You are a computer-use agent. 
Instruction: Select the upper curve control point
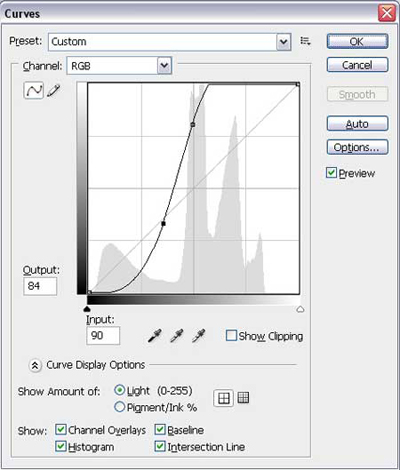click(193, 125)
